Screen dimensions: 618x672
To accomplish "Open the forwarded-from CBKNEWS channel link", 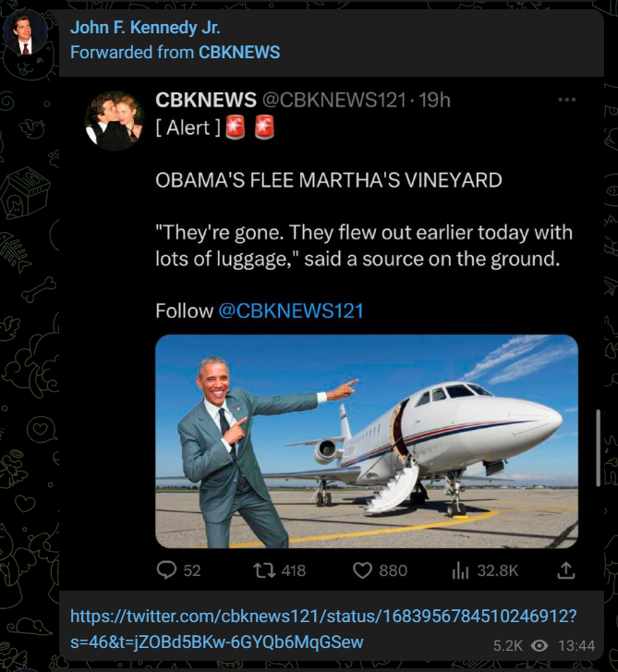I will (x=239, y=53).
